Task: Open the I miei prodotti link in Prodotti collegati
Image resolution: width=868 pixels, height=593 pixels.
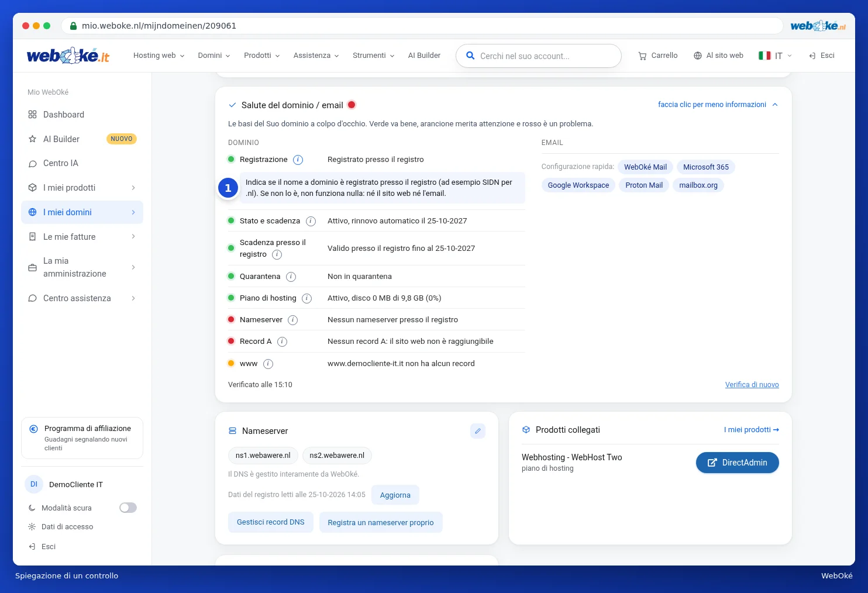Action: point(752,430)
